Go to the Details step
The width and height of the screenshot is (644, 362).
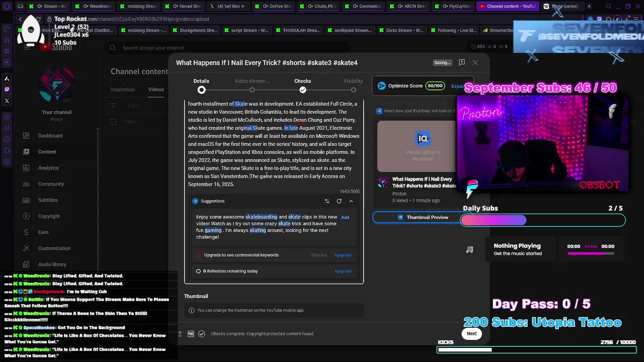(x=201, y=85)
